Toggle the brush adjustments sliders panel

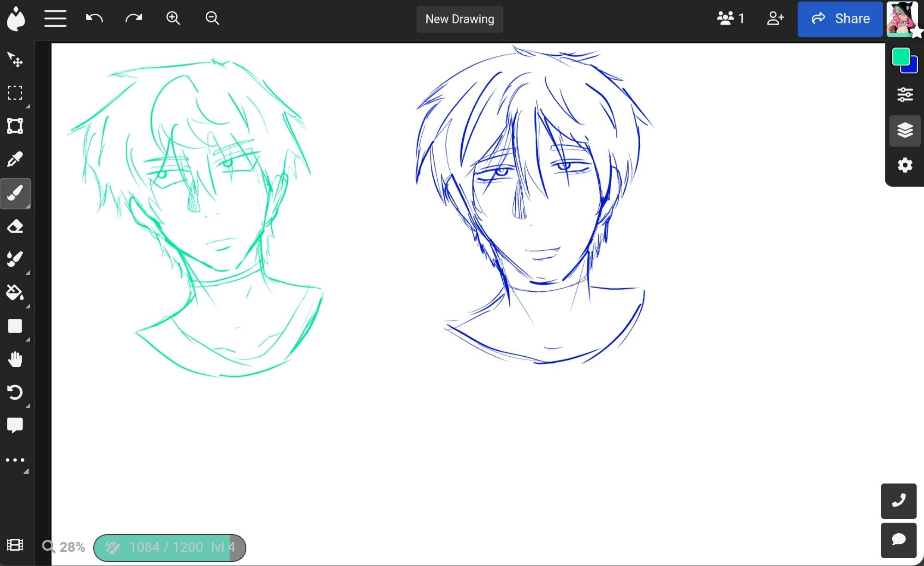[905, 94]
